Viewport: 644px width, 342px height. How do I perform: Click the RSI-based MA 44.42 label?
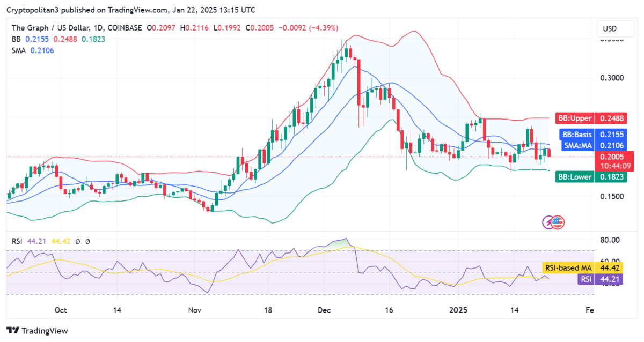pos(583,267)
